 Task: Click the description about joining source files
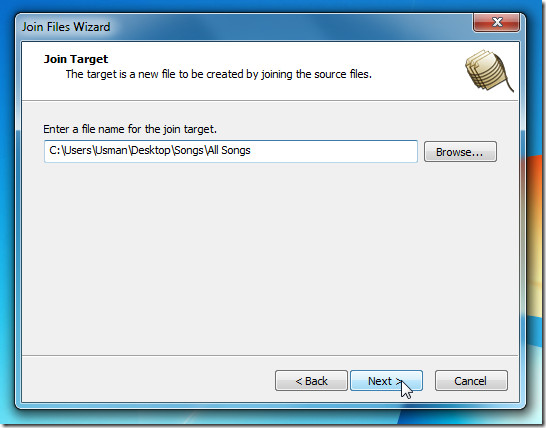tap(219, 74)
